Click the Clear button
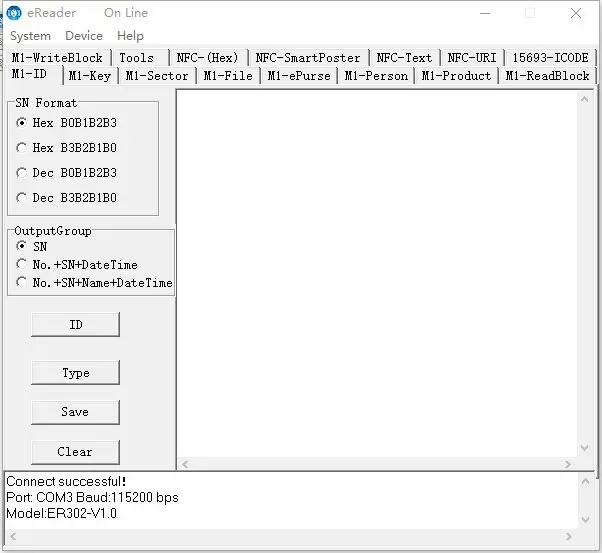This screenshot has width=602, height=553. coord(75,452)
